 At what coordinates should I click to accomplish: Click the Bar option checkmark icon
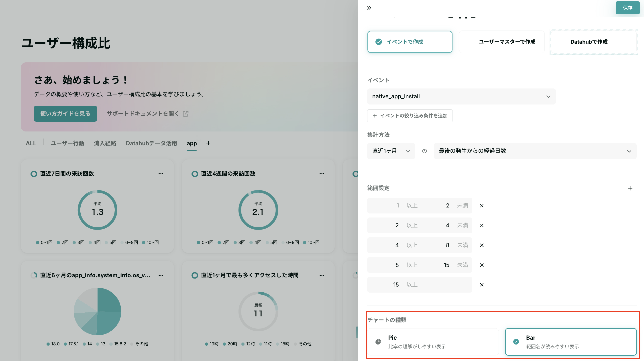(x=516, y=342)
